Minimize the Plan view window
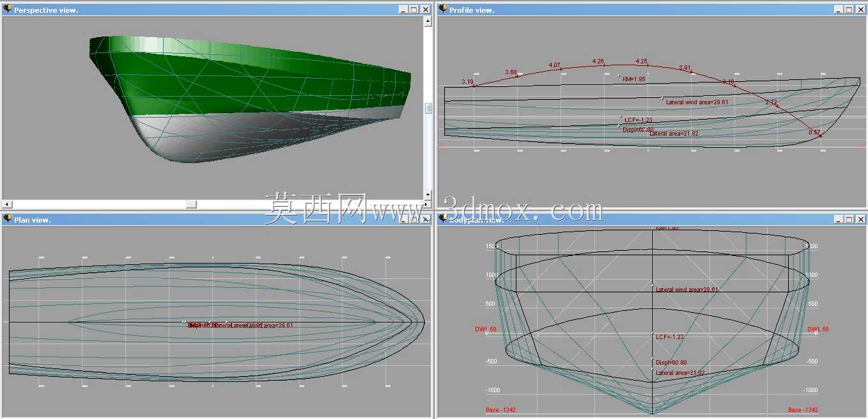The height and width of the screenshot is (419, 868). (403, 219)
